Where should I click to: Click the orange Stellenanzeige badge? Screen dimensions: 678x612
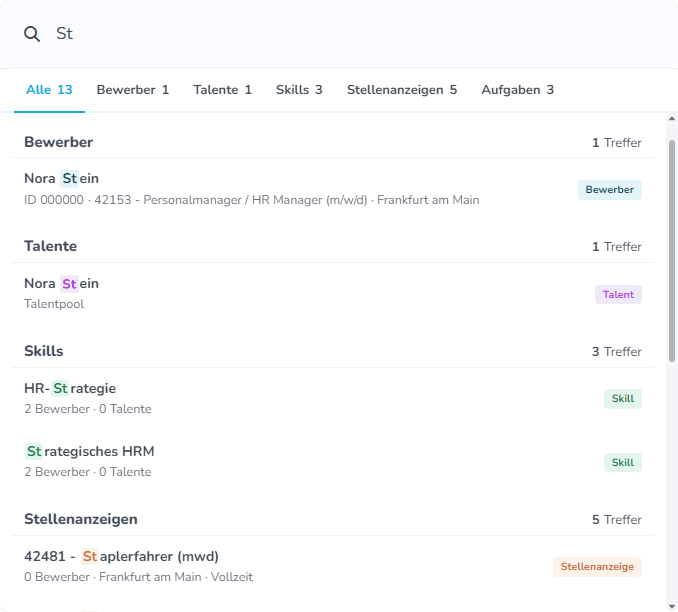[x=597, y=567]
